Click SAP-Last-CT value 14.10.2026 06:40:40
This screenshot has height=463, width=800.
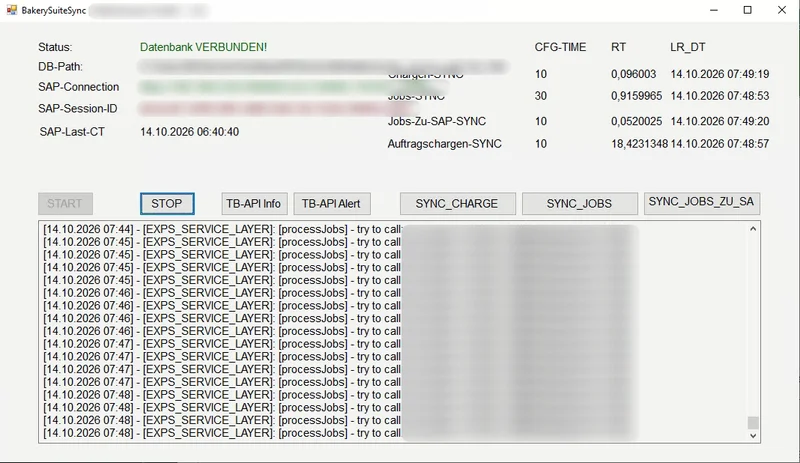click(190, 132)
